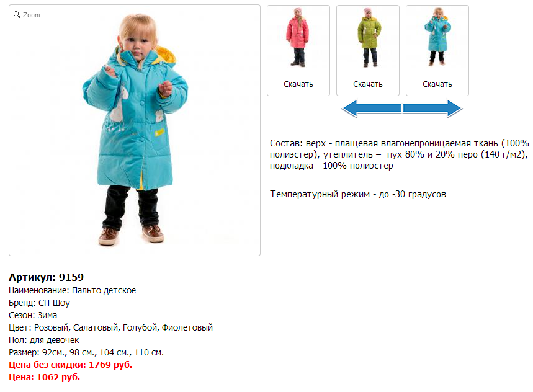This screenshot has width=533, height=392.
Task: Click the Наименование: Пальто детское line
Action: pyautogui.click(x=72, y=290)
